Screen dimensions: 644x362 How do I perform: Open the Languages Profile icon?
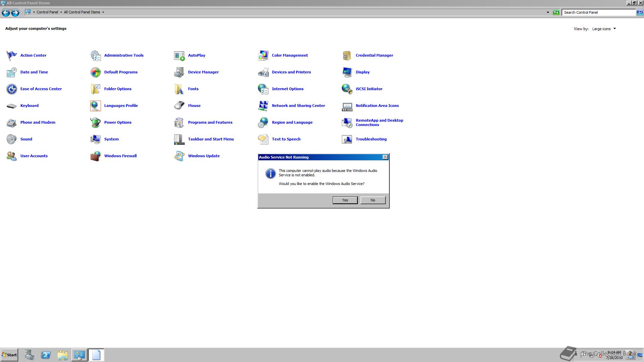pyautogui.click(x=96, y=106)
